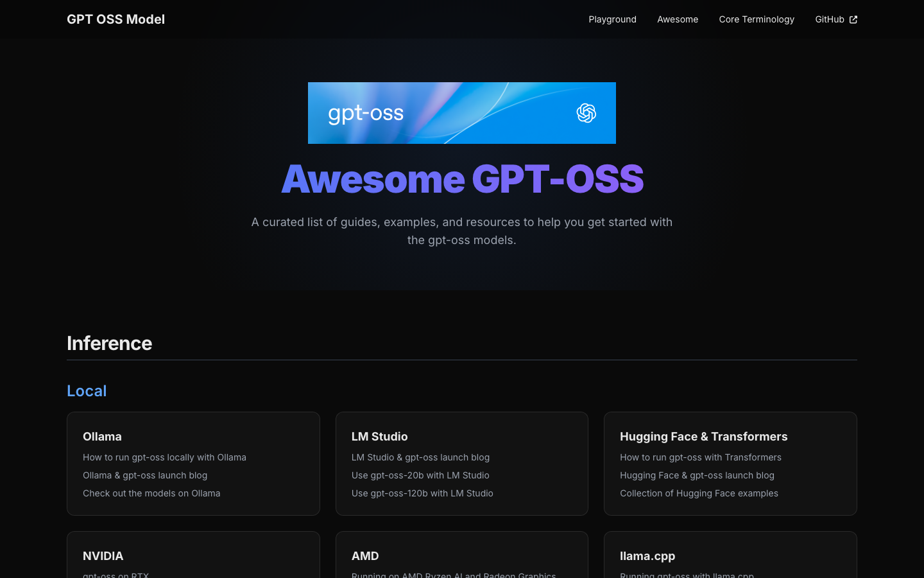Open the 'Ollama & gpt-oss launch blog' link

coord(145,475)
